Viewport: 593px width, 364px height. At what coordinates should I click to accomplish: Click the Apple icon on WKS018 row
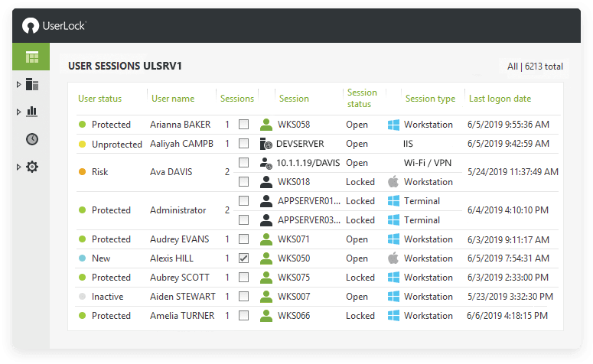393,182
